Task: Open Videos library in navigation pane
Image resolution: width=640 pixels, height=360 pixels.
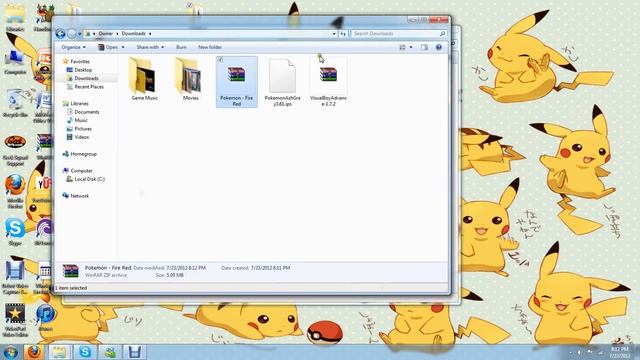Action: tap(82, 137)
